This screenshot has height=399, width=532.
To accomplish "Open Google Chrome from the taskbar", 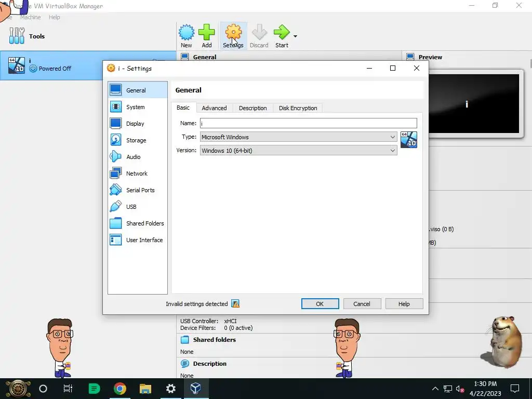I will [x=120, y=389].
